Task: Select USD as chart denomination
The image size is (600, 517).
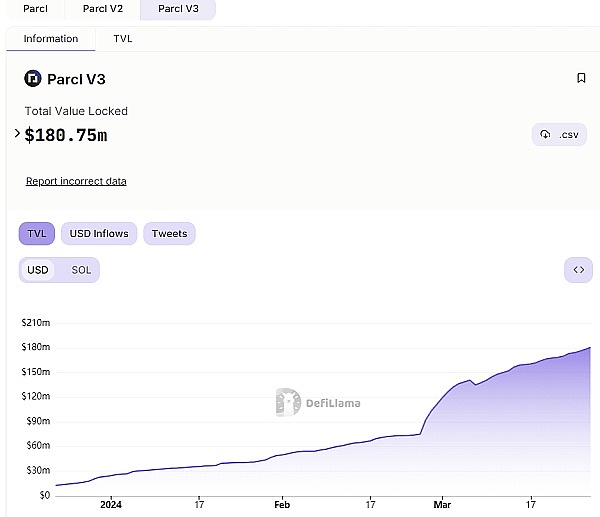Action: click(x=38, y=270)
